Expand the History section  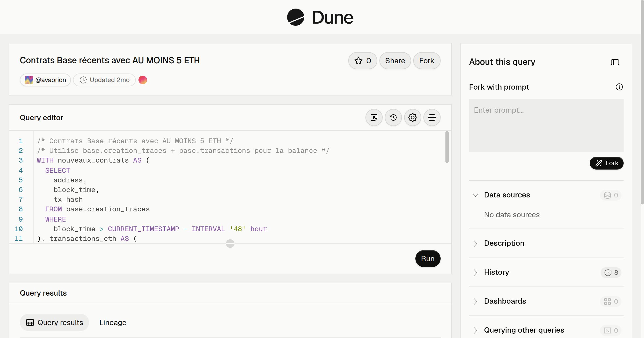pyautogui.click(x=546, y=272)
